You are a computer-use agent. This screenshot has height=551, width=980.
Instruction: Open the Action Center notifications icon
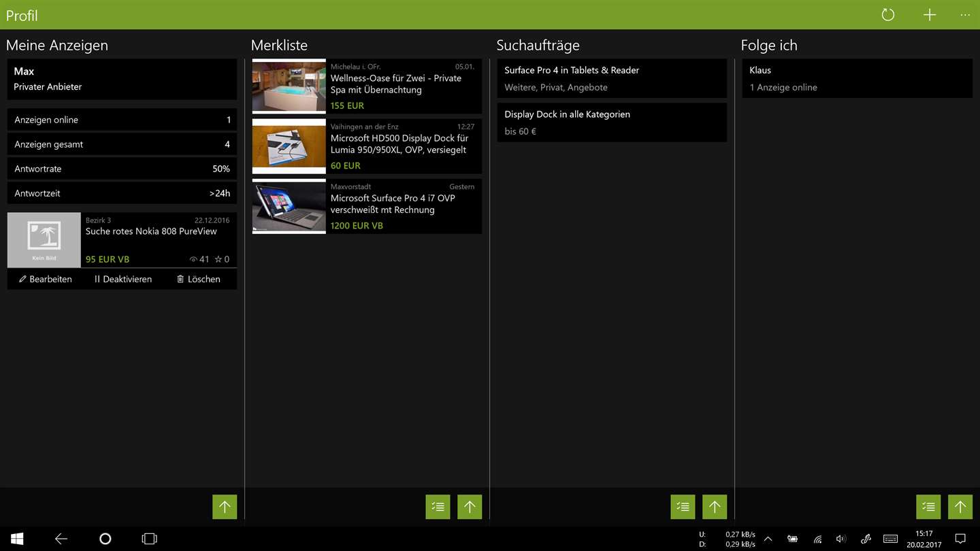coord(960,539)
